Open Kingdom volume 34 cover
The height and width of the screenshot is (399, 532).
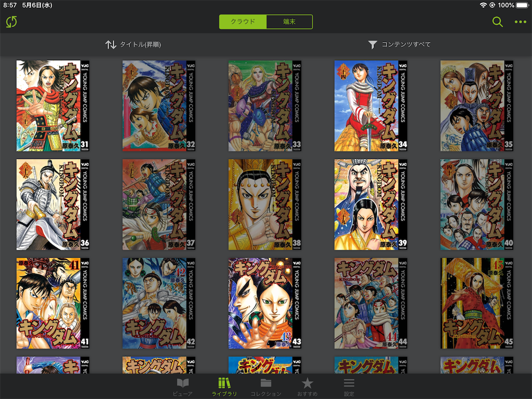[371, 106]
